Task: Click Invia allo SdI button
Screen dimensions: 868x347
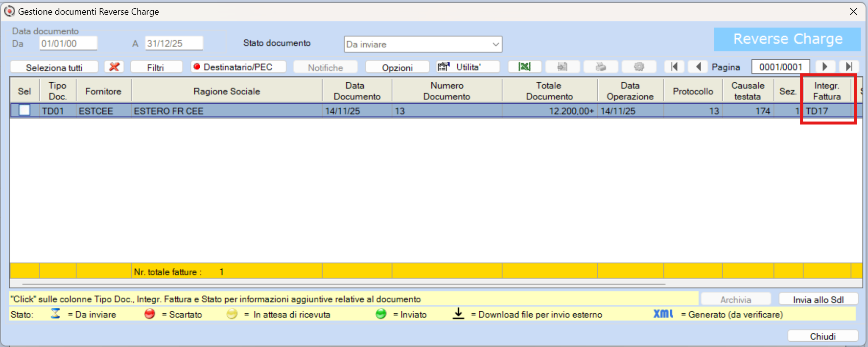Action: point(818,300)
